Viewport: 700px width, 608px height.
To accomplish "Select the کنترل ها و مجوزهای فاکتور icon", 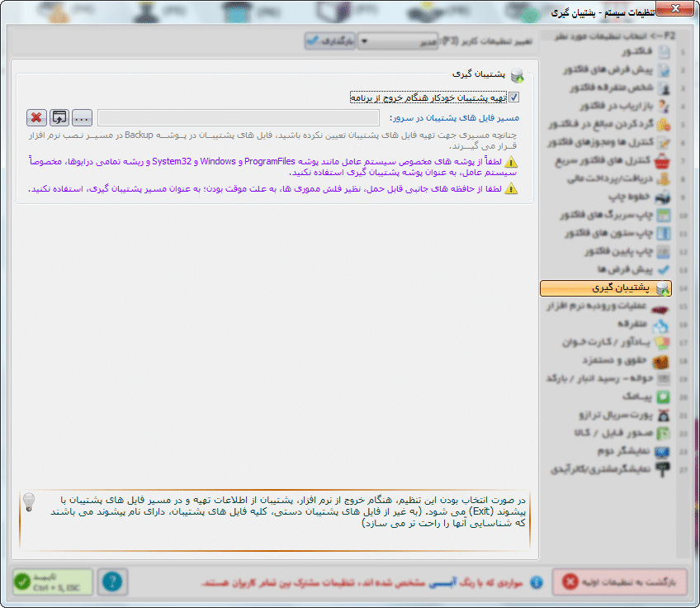I will (664, 143).
